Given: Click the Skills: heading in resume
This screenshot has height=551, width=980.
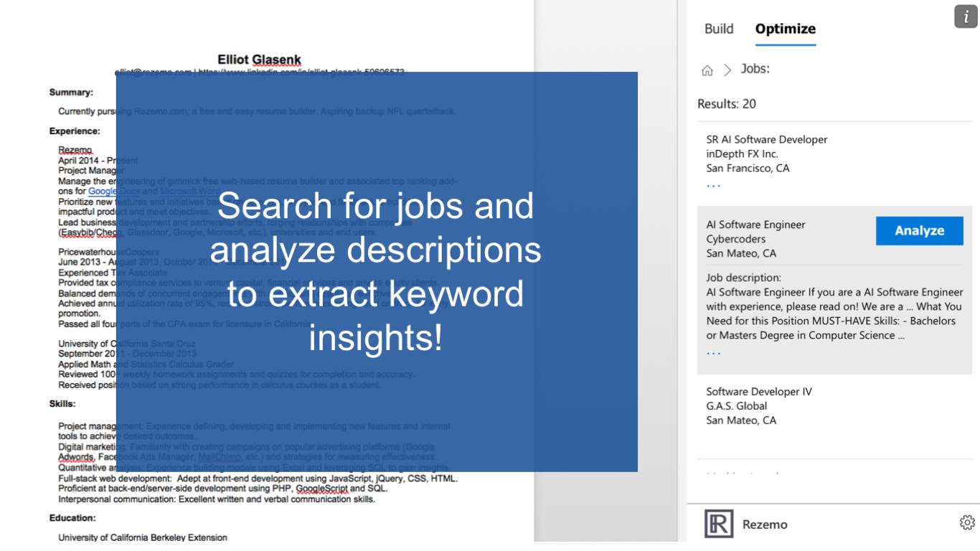Looking at the screenshot, I should [x=62, y=404].
